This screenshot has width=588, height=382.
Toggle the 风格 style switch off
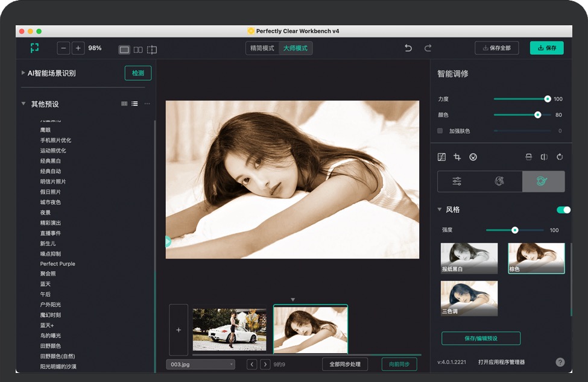tap(563, 210)
